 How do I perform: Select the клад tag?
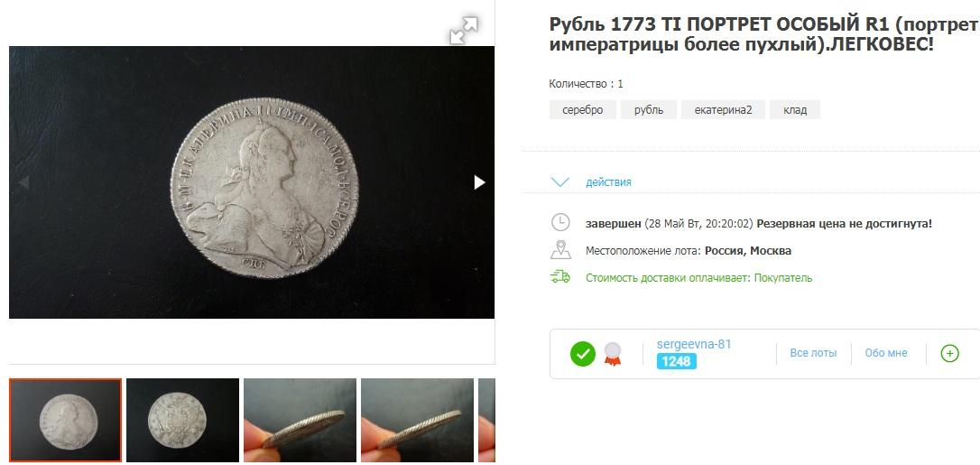tap(795, 110)
